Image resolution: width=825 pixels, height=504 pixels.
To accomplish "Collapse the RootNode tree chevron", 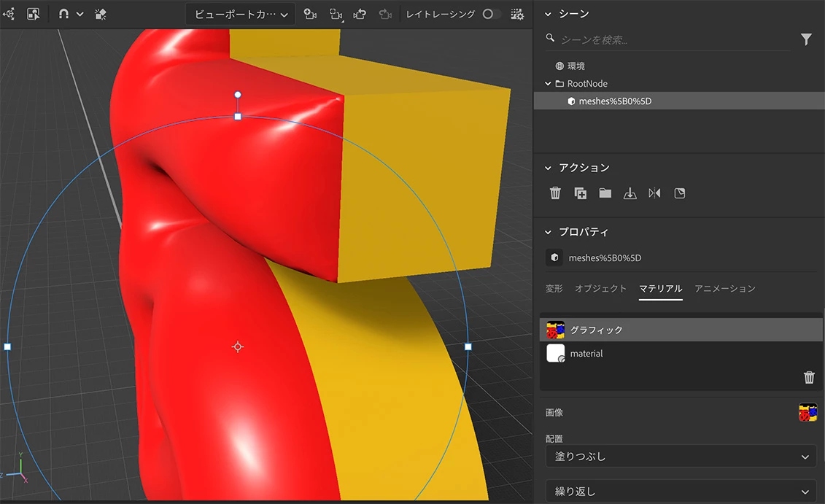I will click(x=548, y=83).
